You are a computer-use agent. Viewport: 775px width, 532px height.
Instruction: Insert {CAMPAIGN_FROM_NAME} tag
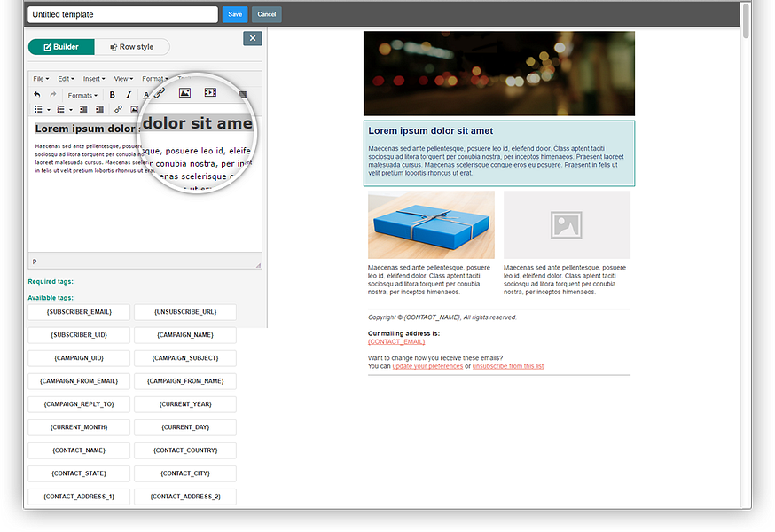[185, 381]
